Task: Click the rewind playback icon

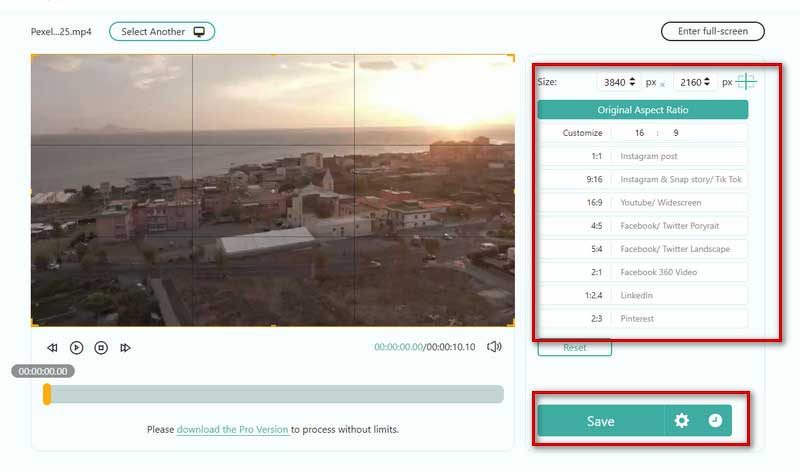Action: tap(52, 348)
